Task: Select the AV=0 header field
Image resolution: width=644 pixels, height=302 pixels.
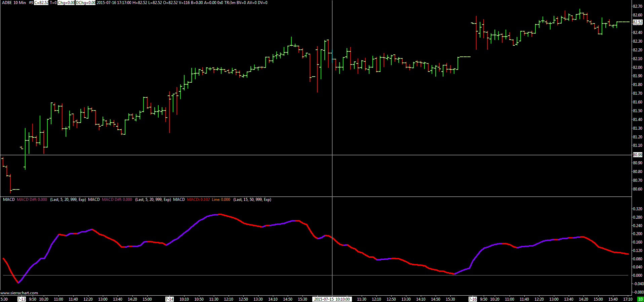Action: click(x=252, y=3)
